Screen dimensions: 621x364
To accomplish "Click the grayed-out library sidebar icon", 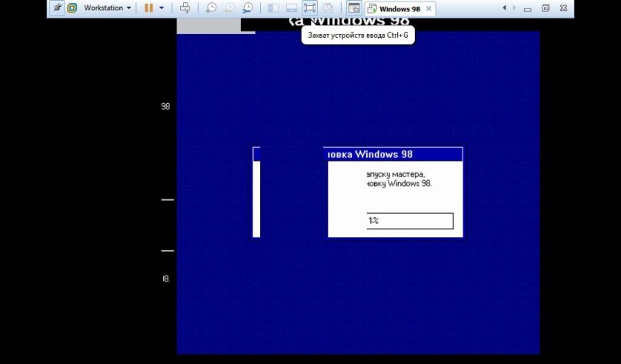I will [273, 8].
